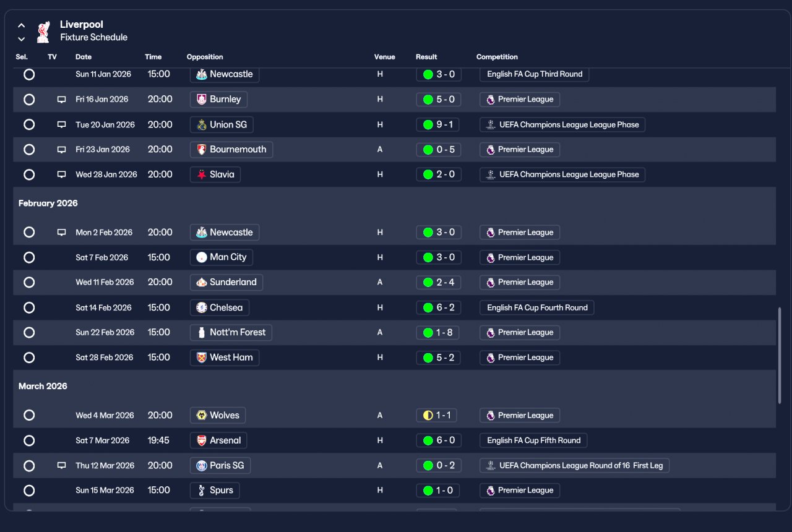Open the Slavia club badge
792x532 pixels.
pos(201,174)
